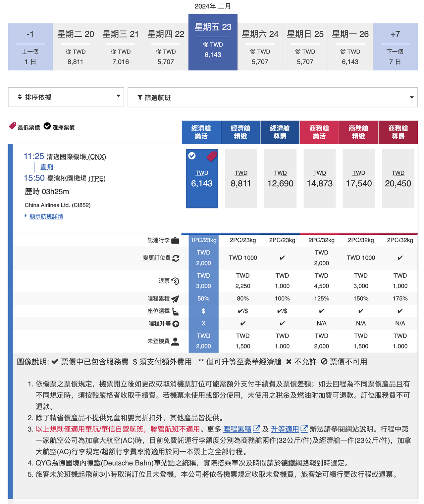The width and height of the screenshot is (424, 504).
Task: Click the 2024年 二月 month heading
Action: click(x=213, y=6)
